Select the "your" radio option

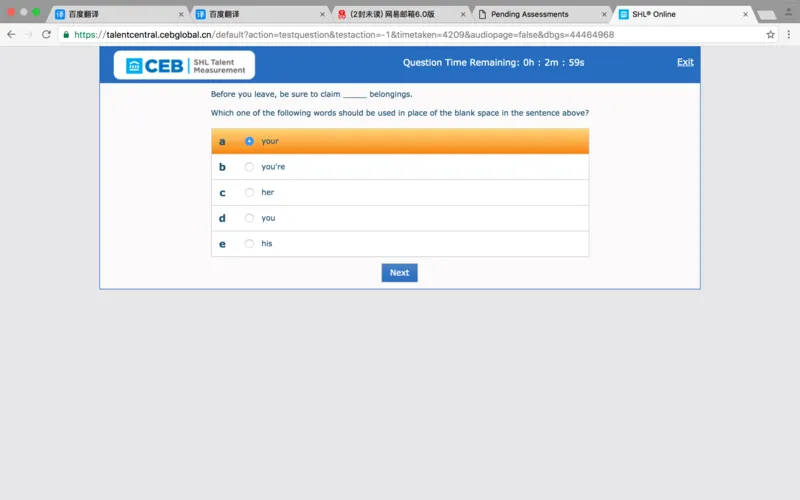pos(249,141)
